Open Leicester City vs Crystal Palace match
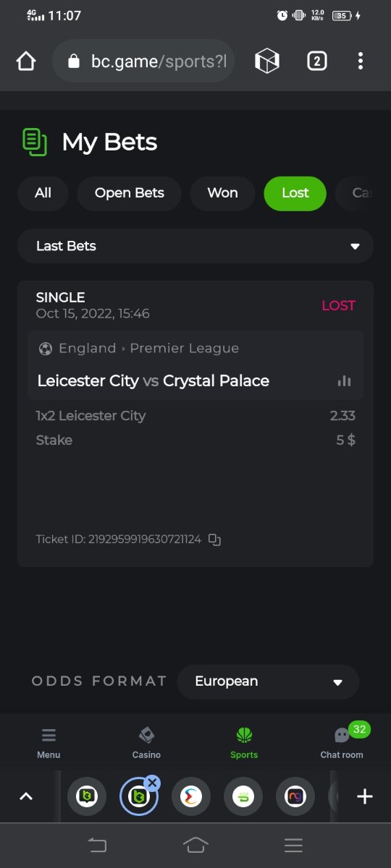The width and height of the screenshot is (391, 868). [153, 381]
